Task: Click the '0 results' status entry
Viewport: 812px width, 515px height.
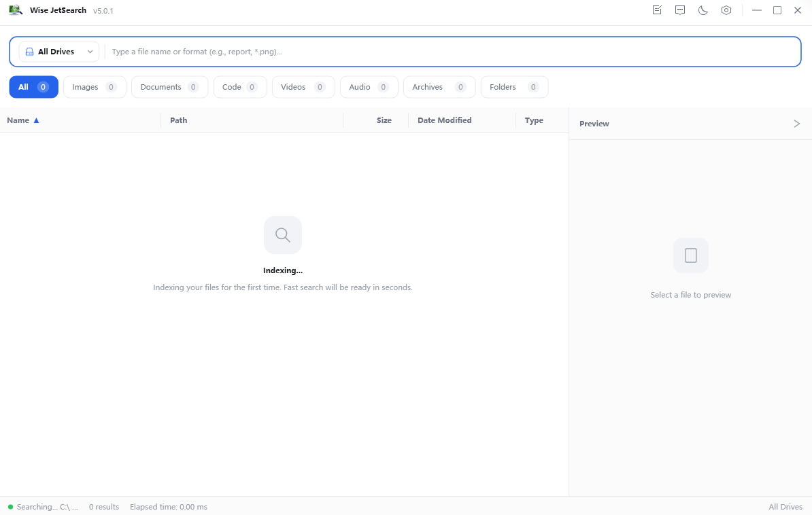Action: (104, 507)
